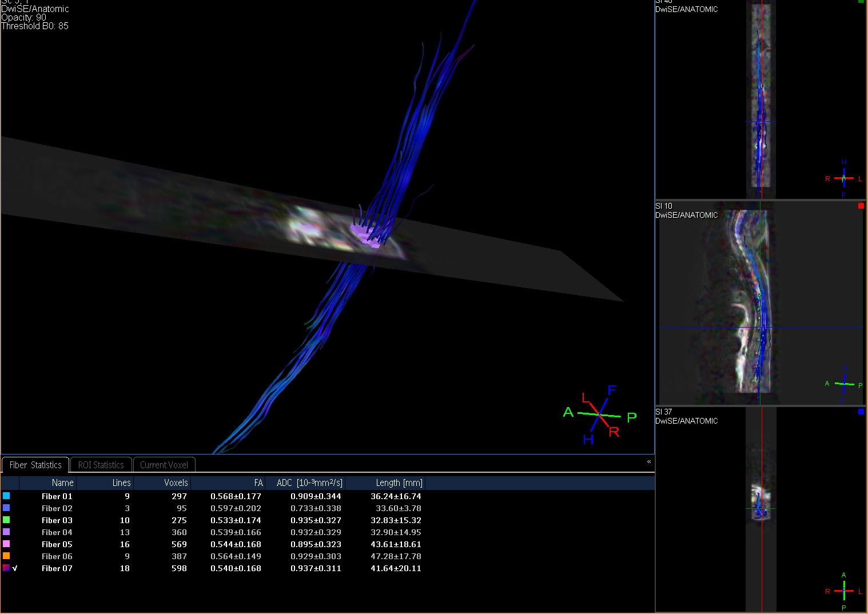Switch to the ROI Statistics tab
This screenshot has width=868, height=614.
point(101,465)
